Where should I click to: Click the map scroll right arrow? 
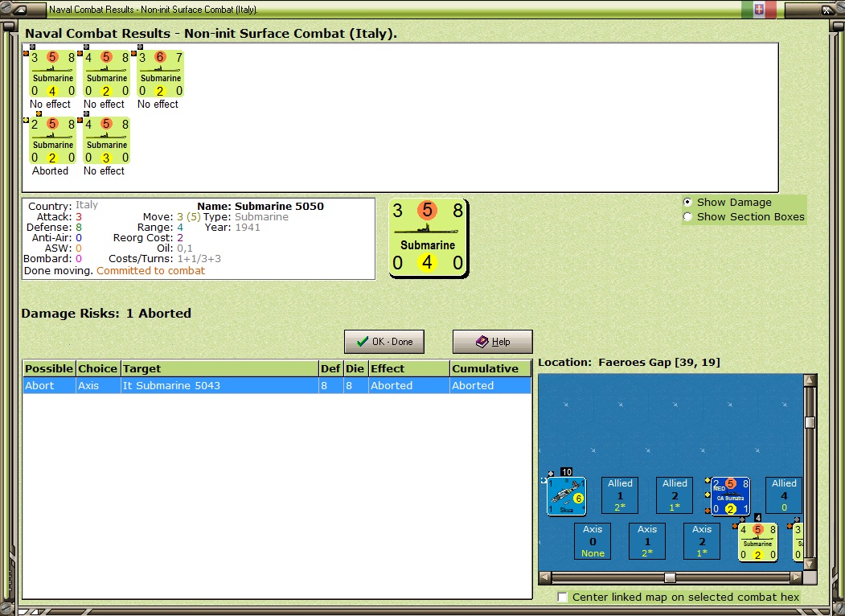tap(797, 577)
